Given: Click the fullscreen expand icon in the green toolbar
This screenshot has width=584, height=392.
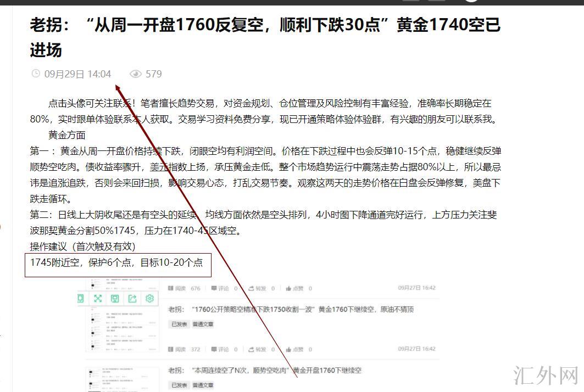Looking at the screenshot, I should tap(98, 298).
